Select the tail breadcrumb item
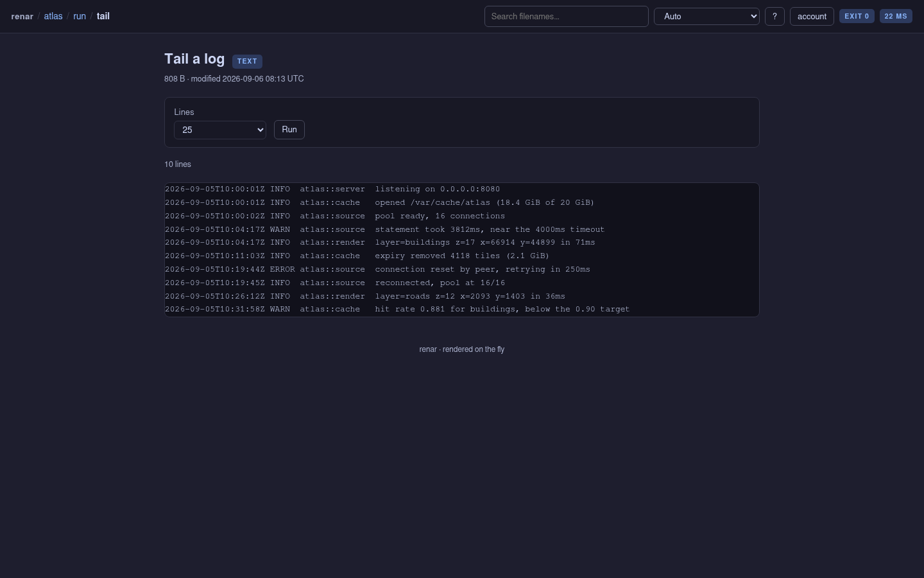 pyautogui.click(x=103, y=16)
